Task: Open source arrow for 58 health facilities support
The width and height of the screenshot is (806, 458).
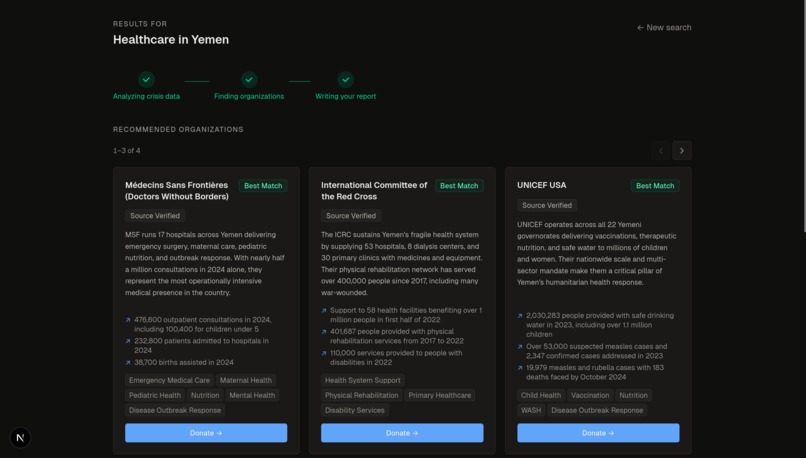Action: click(324, 311)
